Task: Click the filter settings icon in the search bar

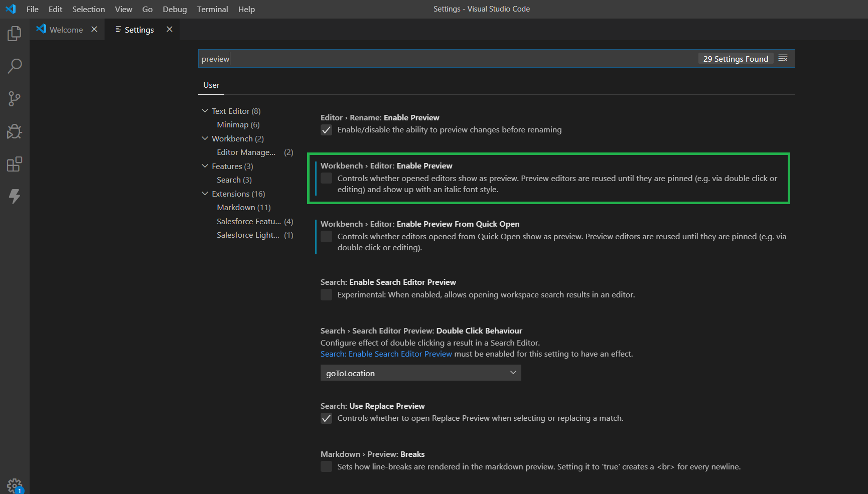Action: (783, 58)
